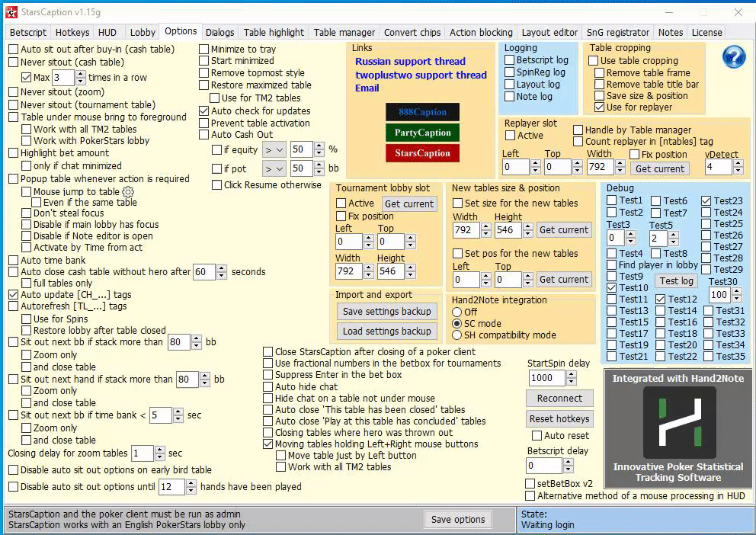Check the Test23 debug checkbox

706,200
